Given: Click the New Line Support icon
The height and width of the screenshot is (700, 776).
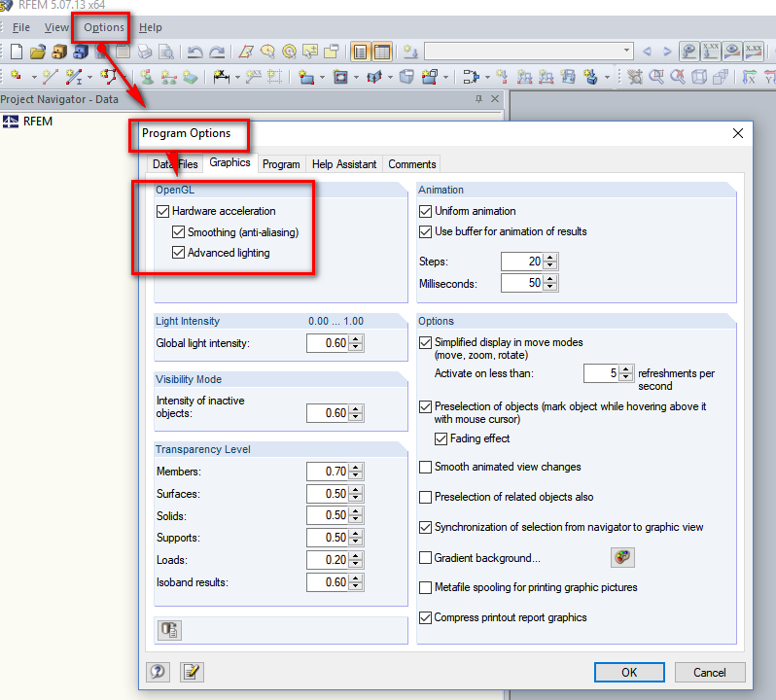Looking at the screenshot, I should pyautogui.click(x=168, y=77).
